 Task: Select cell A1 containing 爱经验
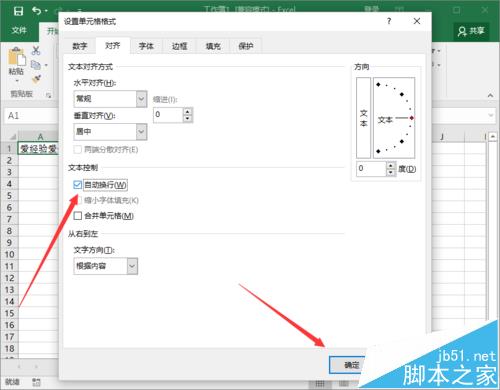coord(38,149)
